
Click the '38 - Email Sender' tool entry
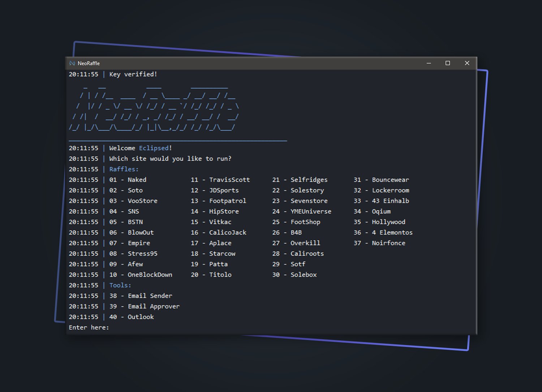tap(141, 296)
